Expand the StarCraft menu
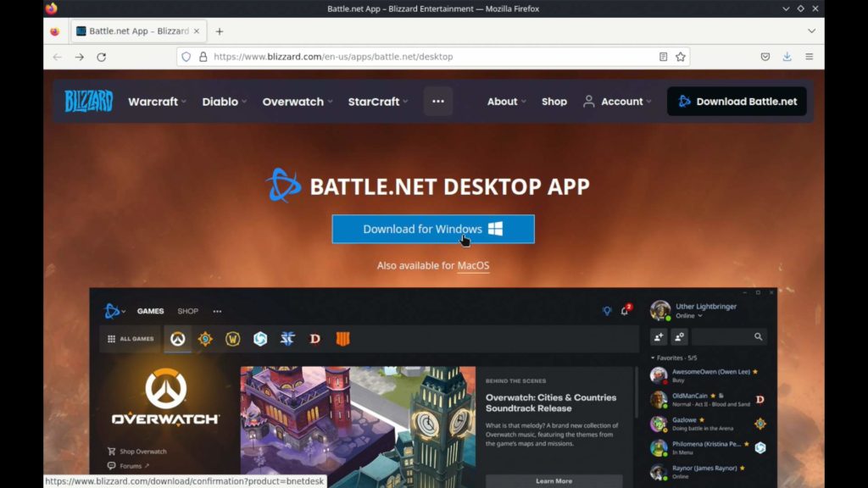The image size is (868, 488). (x=378, y=102)
